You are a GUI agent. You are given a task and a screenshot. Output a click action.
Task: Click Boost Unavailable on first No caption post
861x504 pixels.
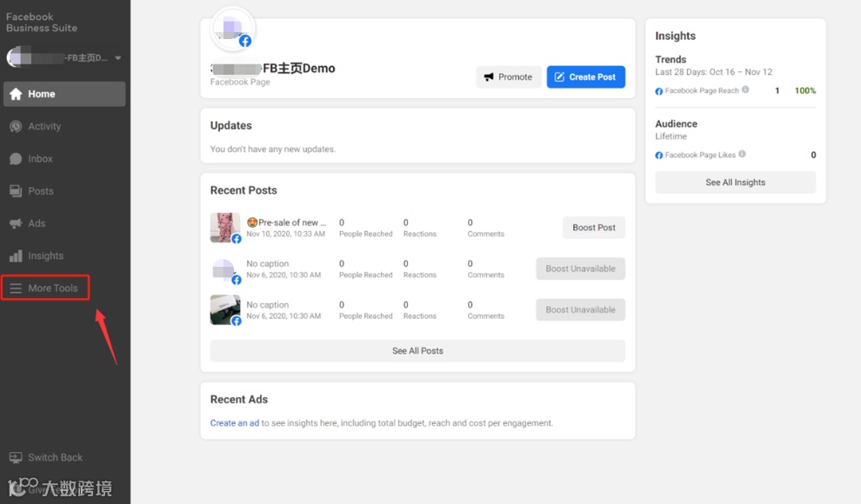tap(580, 269)
